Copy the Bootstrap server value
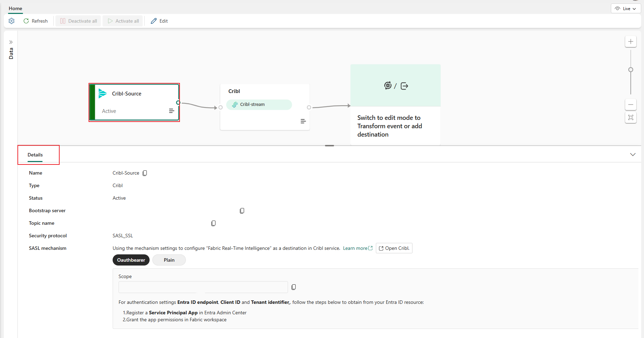The height and width of the screenshot is (338, 644). pyautogui.click(x=242, y=211)
